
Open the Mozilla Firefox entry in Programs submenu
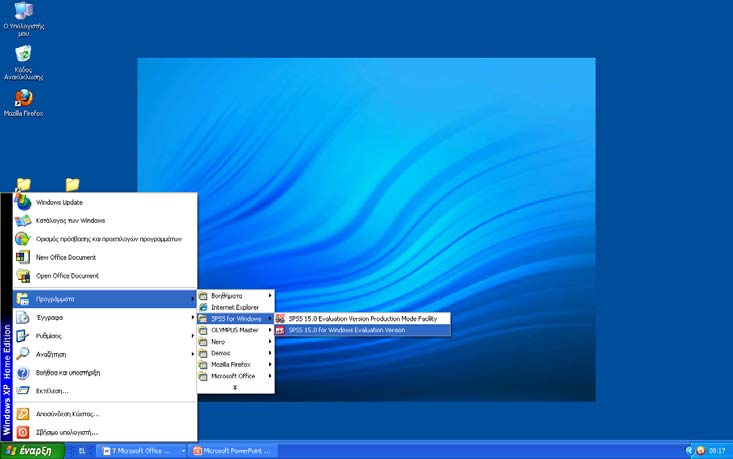click(x=236, y=365)
